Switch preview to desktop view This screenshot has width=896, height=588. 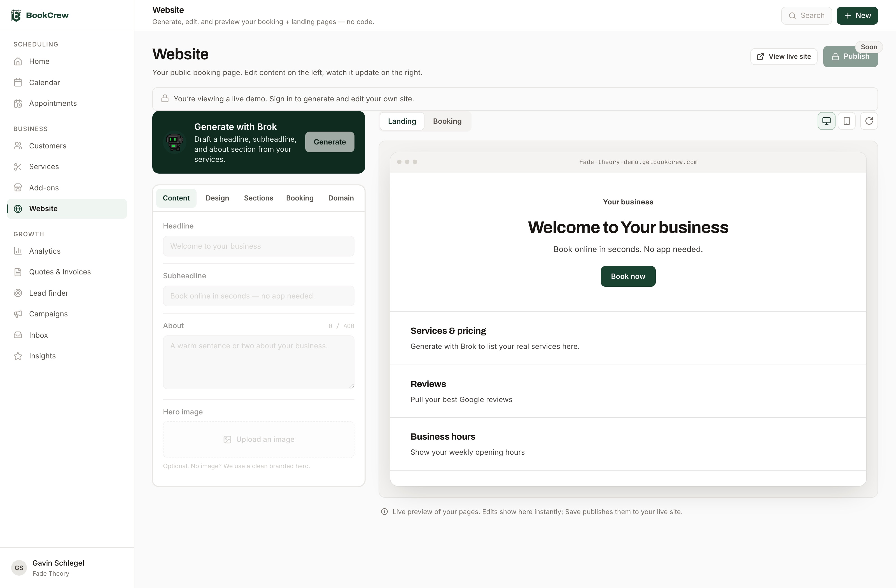[826, 121]
